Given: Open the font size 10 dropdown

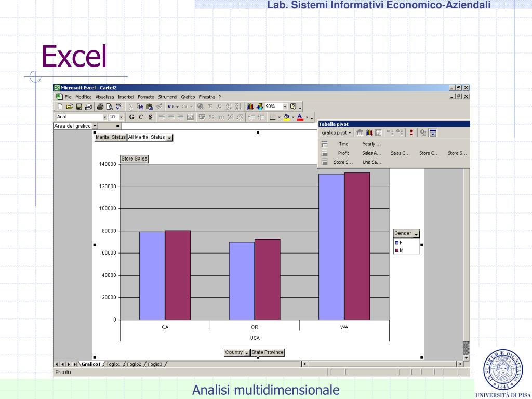Looking at the screenshot, I should coord(121,117).
